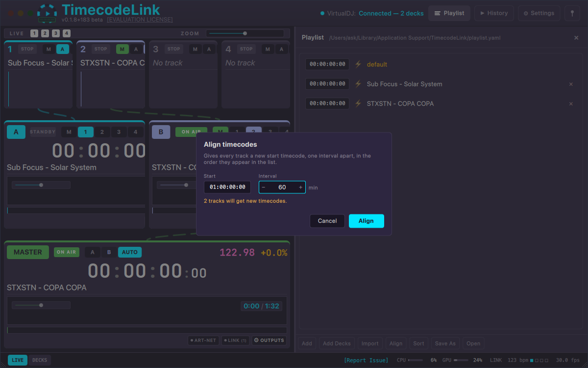Cancel the Align timecodes dialog
The width and height of the screenshot is (588, 368).
coord(327,221)
